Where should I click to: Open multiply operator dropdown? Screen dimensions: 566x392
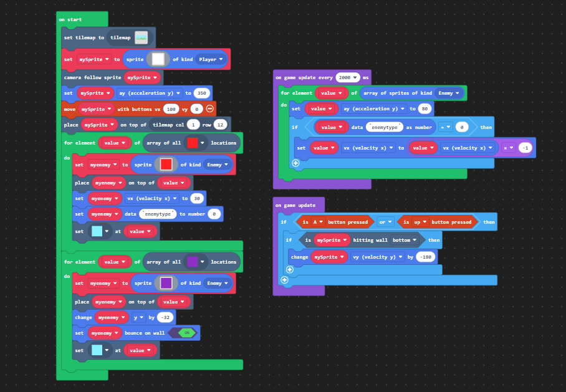point(508,148)
